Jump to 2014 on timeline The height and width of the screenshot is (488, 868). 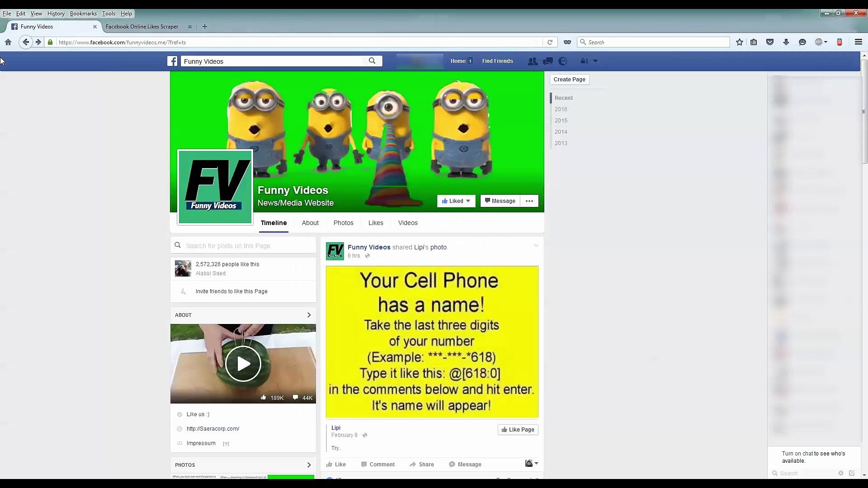pyautogui.click(x=561, y=132)
